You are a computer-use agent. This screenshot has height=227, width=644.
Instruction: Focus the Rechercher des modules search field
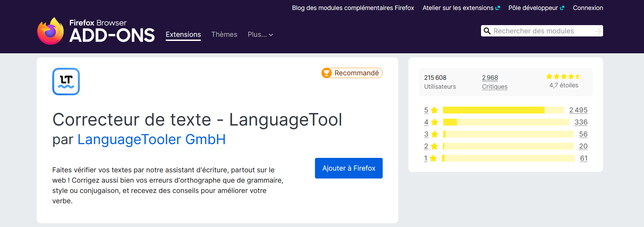pos(542,31)
